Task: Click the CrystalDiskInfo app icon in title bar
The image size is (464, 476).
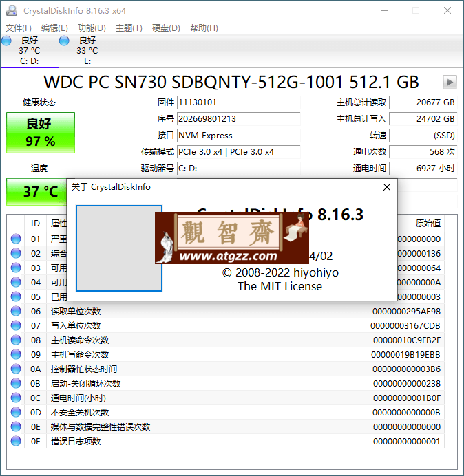Action: 12,10
